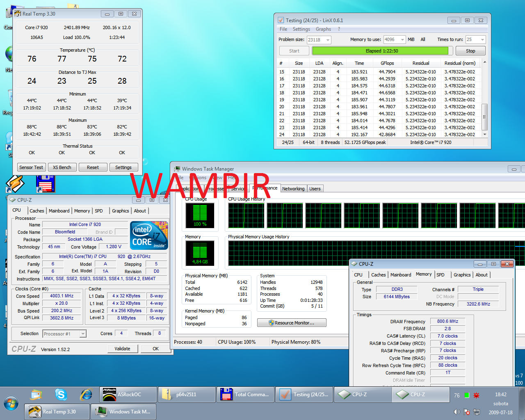525x420 pixels.
Task: Switch to About tab in CPU-Z processor window
Action: coord(140,211)
